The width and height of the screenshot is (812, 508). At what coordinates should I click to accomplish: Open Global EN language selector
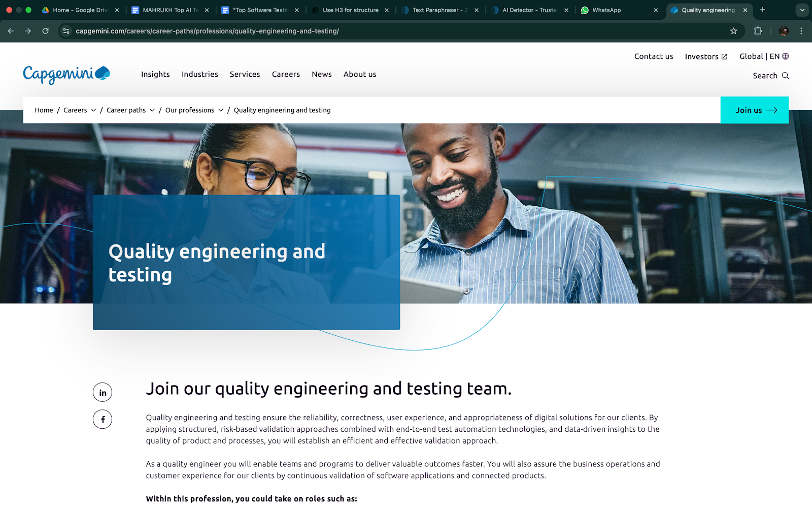coord(764,56)
